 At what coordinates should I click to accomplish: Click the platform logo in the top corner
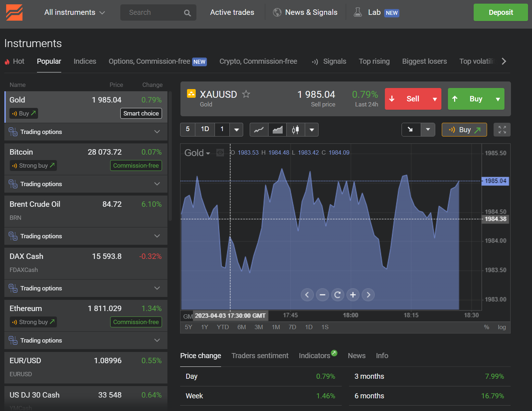[x=14, y=12]
